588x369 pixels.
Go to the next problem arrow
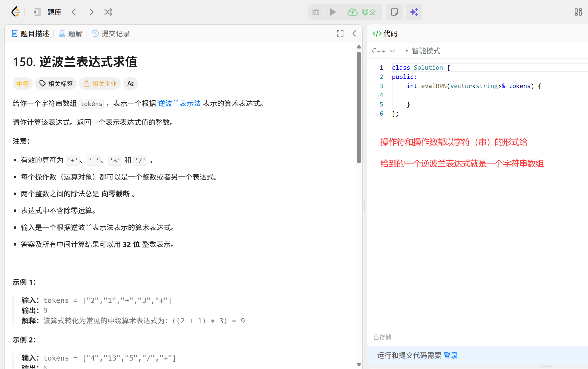click(x=91, y=12)
